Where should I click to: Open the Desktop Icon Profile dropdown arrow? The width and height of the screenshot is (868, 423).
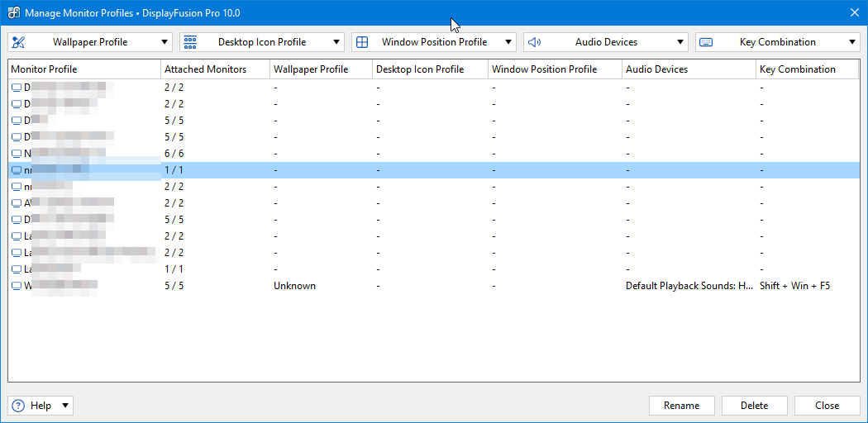pos(336,42)
